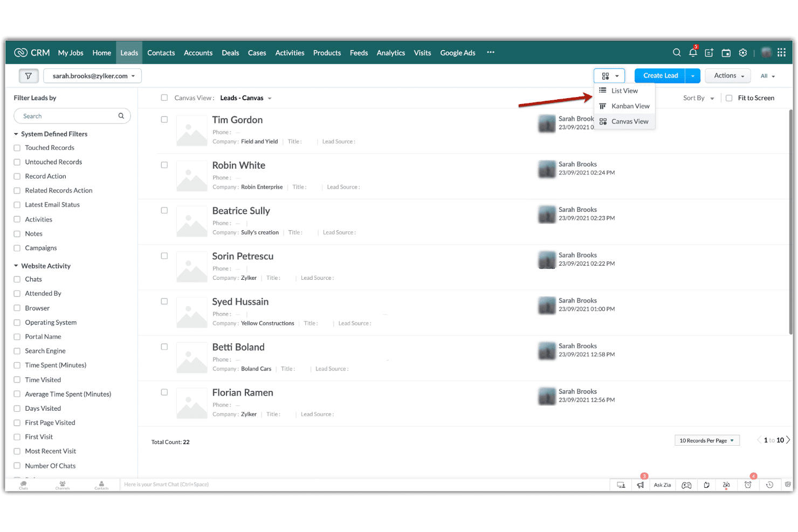This screenshot has width=798, height=532.
Task: Click the user profile avatar
Action: (766, 52)
